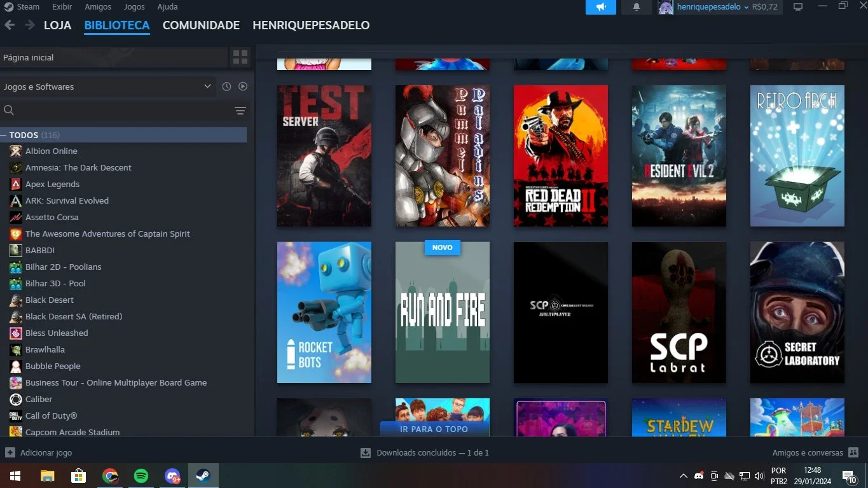
Task: Open the notifications bell
Action: 637,7
